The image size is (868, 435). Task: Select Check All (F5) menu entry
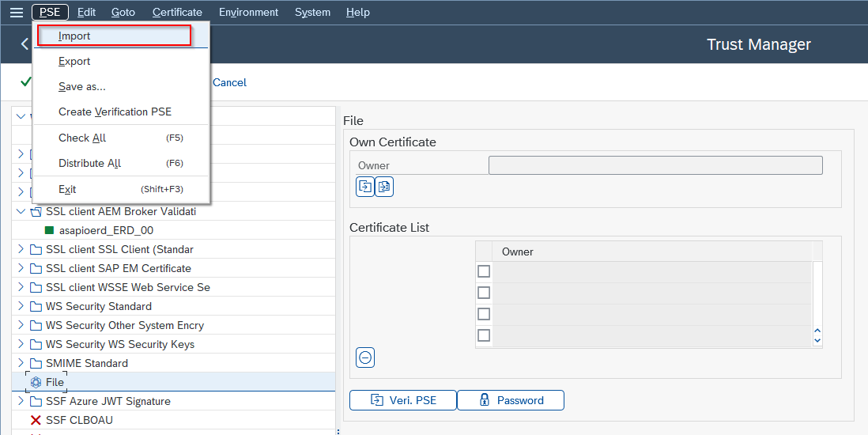coord(121,138)
